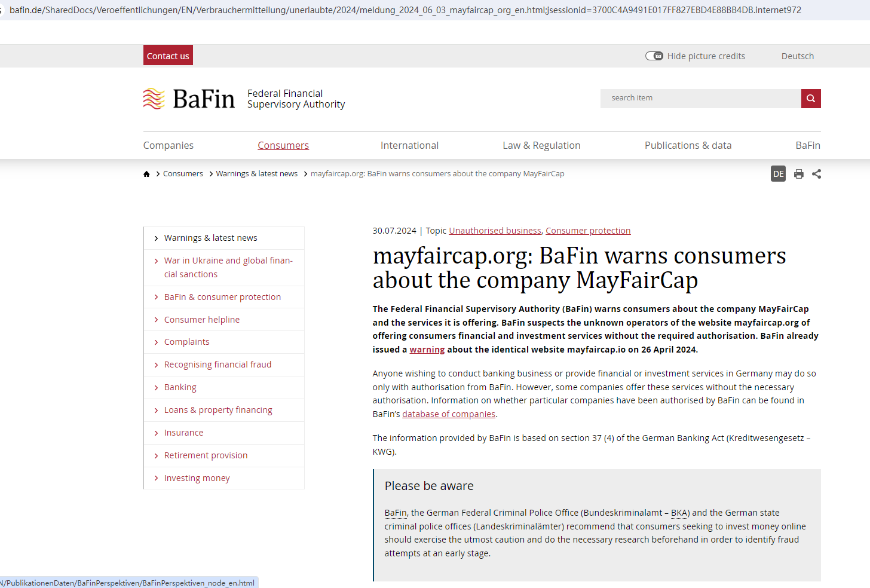Toggle Hide picture credits switch
This screenshot has height=588, width=870.
[654, 56]
